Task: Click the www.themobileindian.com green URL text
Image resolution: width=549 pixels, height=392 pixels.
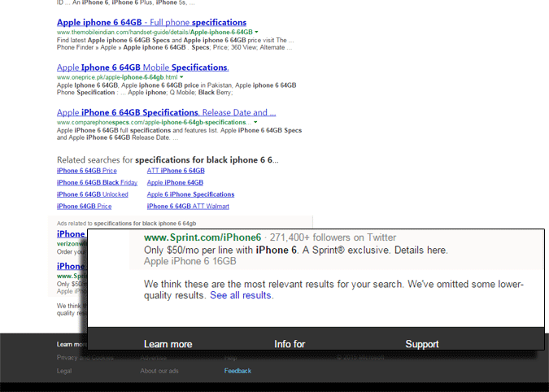Action: (155, 32)
